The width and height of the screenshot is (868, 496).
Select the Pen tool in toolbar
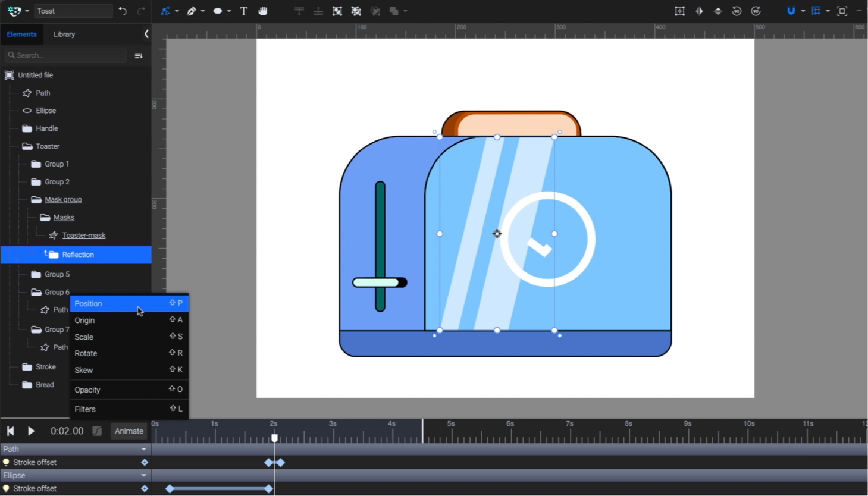pyautogui.click(x=192, y=11)
